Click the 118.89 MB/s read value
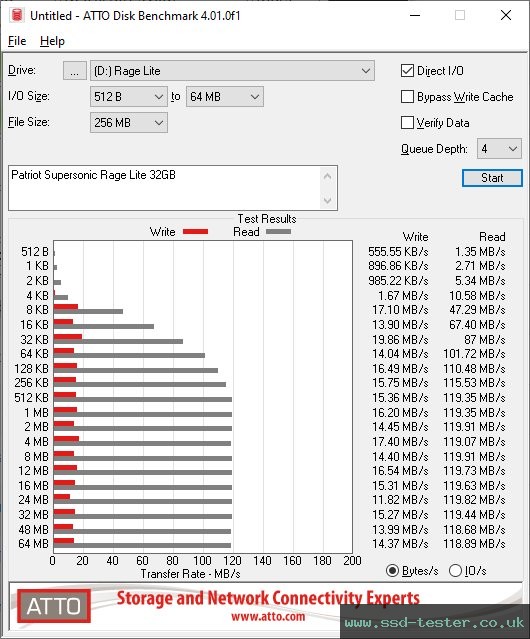The width and height of the screenshot is (530, 639). click(x=474, y=544)
